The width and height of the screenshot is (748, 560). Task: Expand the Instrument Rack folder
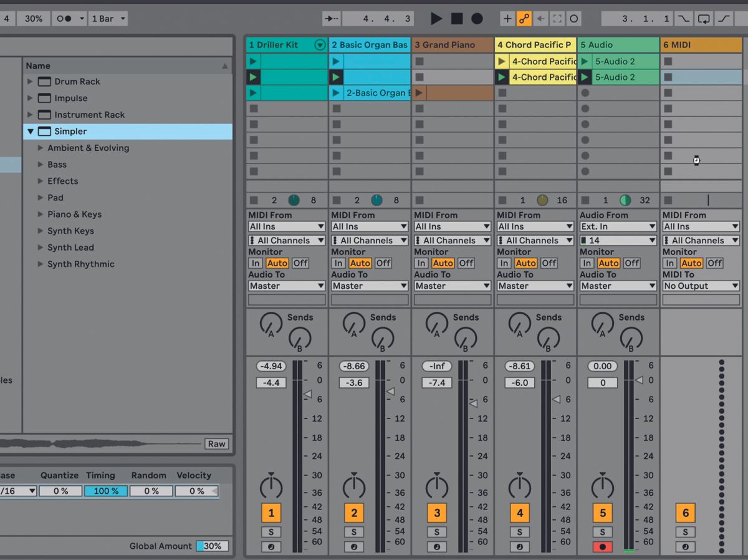(30, 115)
